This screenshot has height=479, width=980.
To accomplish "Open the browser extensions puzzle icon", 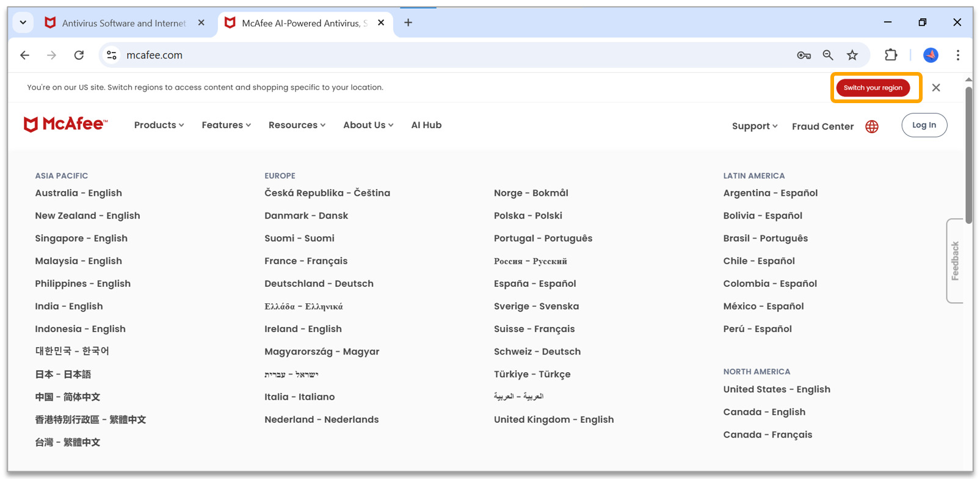I will (890, 55).
